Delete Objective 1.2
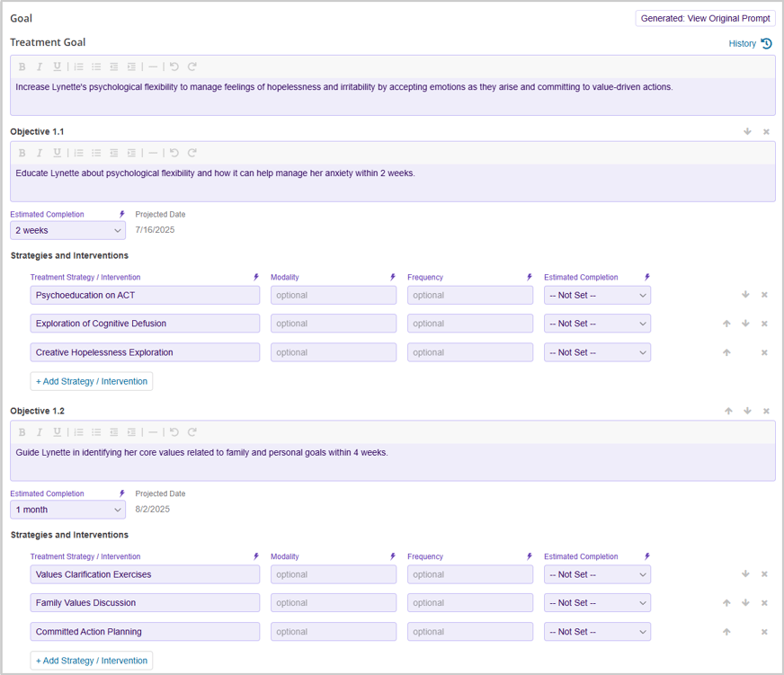This screenshot has height=675, width=784. coord(766,411)
